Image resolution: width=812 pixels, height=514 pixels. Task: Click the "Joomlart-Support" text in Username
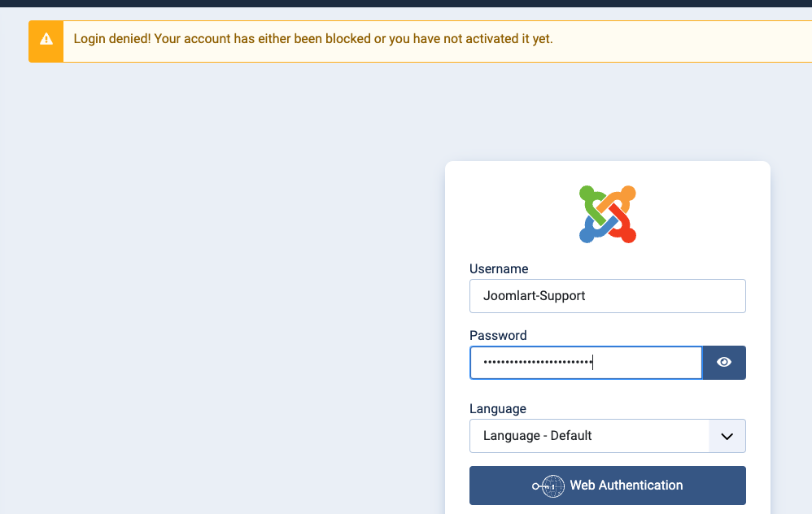(x=535, y=296)
